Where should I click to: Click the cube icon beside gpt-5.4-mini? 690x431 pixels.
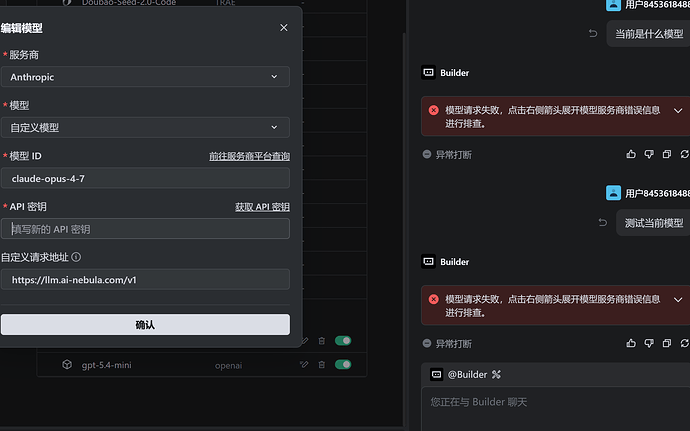[67, 365]
